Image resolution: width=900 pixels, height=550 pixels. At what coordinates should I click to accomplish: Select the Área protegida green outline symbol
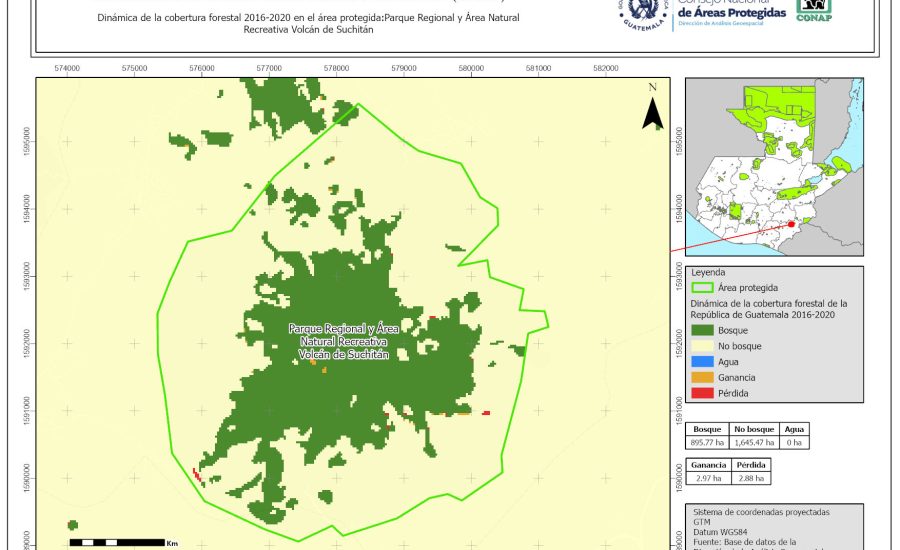[x=704, y=287]
